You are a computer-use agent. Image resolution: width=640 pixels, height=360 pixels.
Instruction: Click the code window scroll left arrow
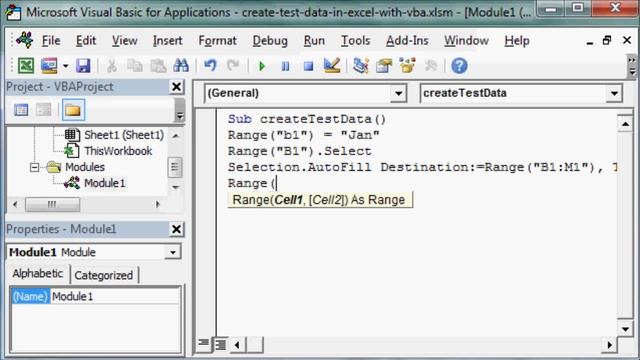click(x=237, y=345)
